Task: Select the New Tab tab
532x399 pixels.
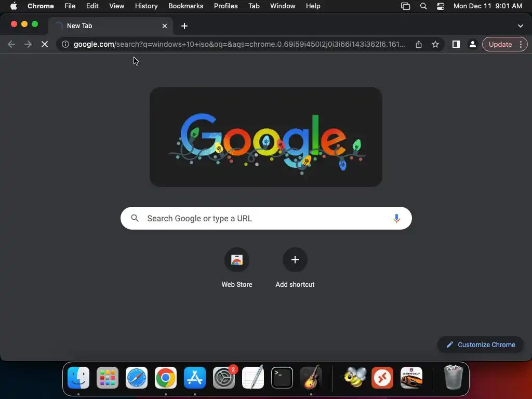Action: coord(110,26)
